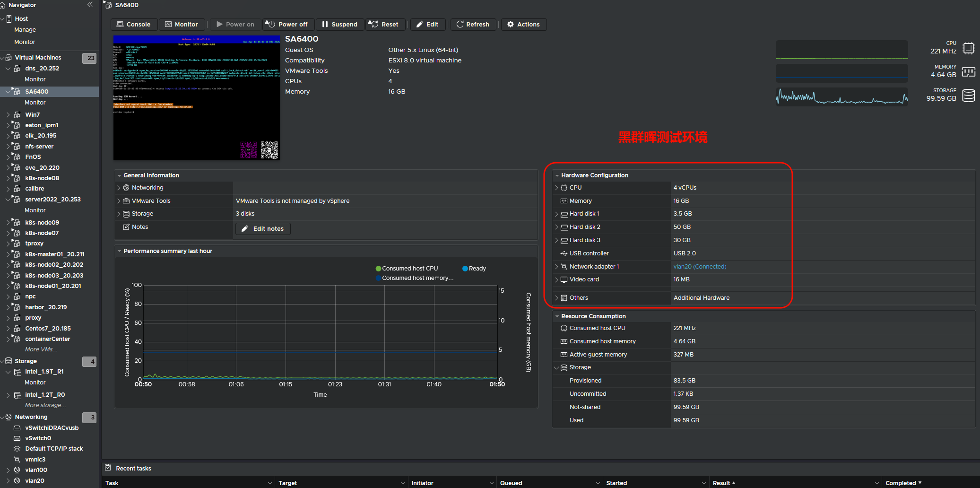Expand Hard disk 2 details

[556, 227]
